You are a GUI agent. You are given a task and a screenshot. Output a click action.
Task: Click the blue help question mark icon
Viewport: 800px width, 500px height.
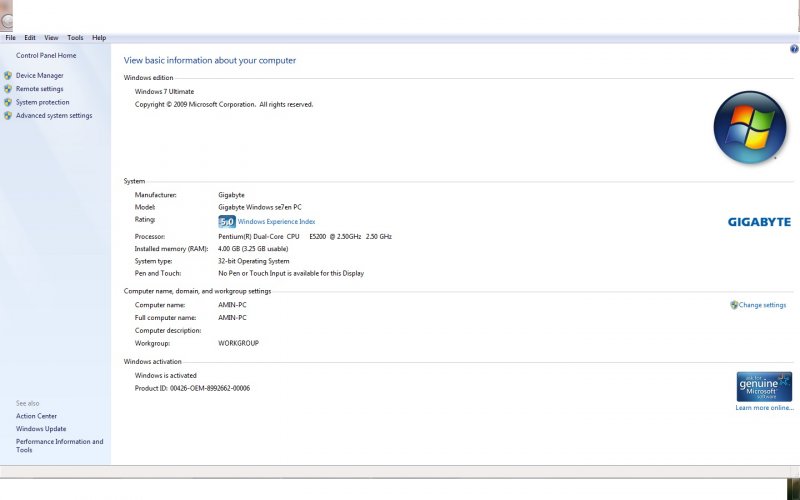[x=794, y=49]
